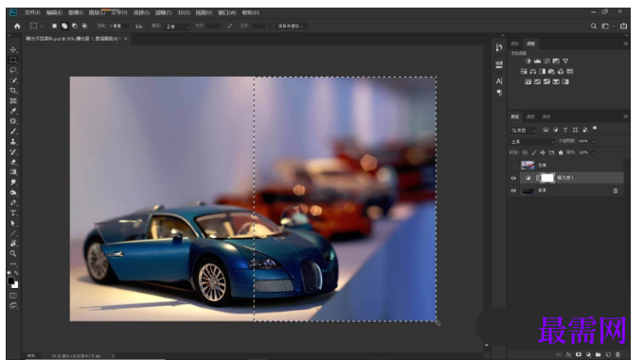644x360 pixels.
Task: Select the Horizontal Type tool
Action: click(x=13, y=213)
